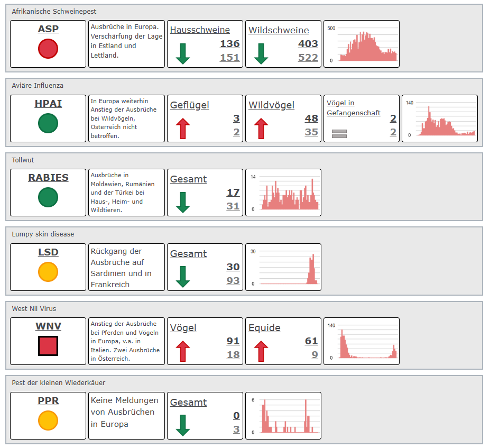Click the yellow circle status under PPR

[x=48, y=421]
